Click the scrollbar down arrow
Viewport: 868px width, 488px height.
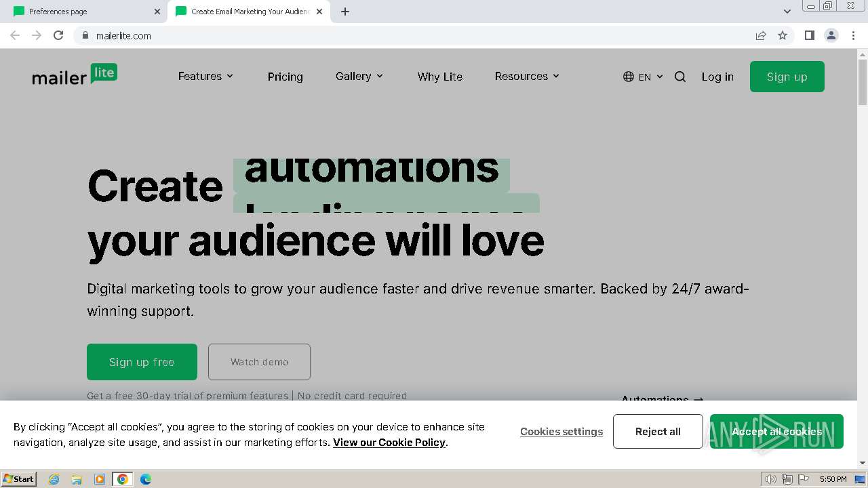pos(863,463)
